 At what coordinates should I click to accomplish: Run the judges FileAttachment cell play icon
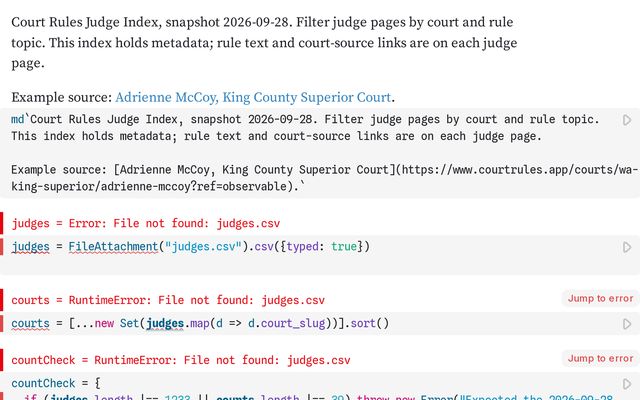click(627, 247)
